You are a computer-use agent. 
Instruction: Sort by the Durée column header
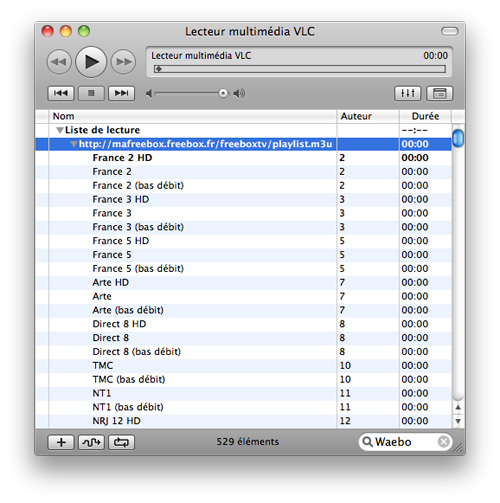(x=425, y=116)
